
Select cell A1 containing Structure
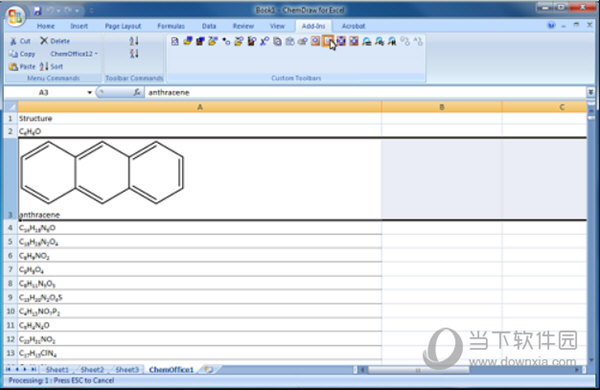point(199,118)
